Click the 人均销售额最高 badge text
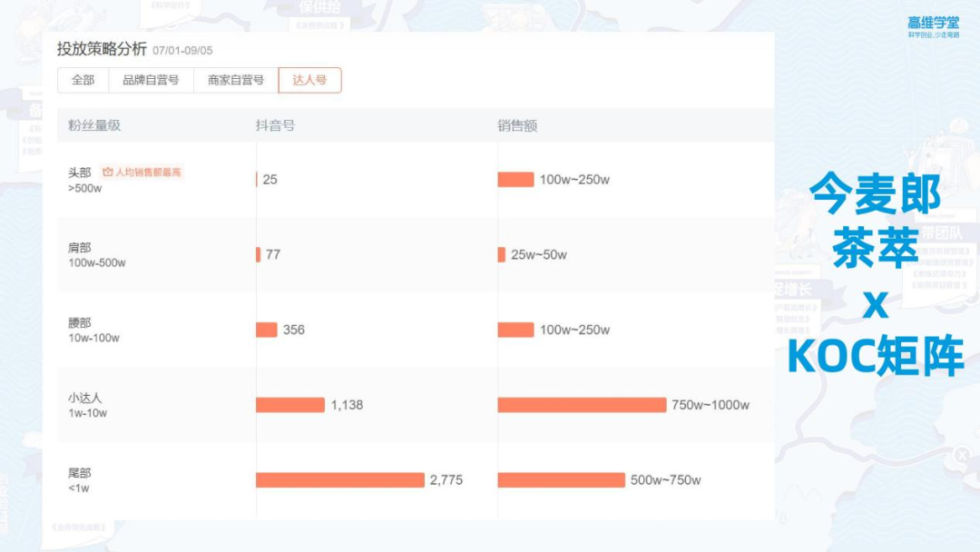This screenshot has height=552, width=980. coord(148,172)
